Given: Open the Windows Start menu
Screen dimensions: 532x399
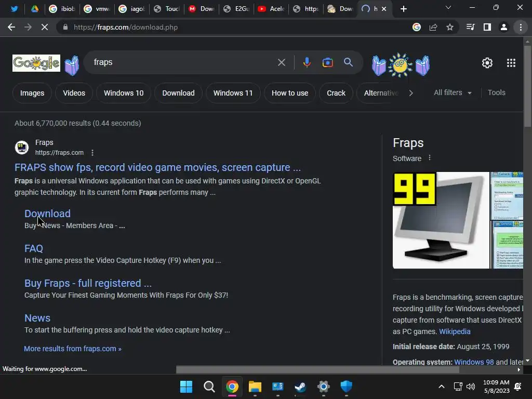Looking at the screenshot, I should [x=186, y=387].
